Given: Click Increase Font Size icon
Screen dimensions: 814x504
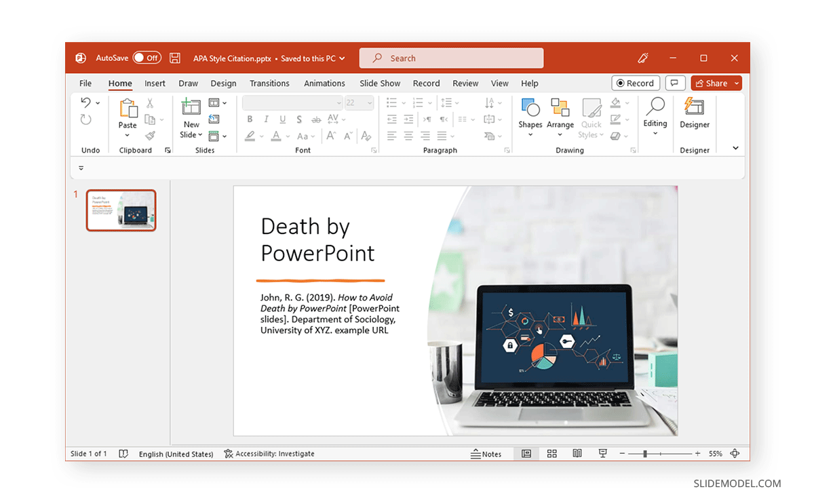Looking at the screenshot, I should tap(331, 136).
